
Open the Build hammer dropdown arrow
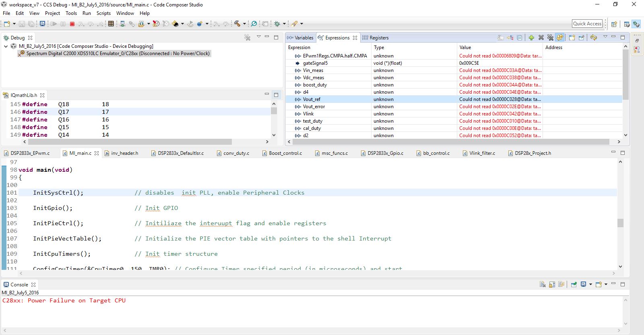click(244, 24)
